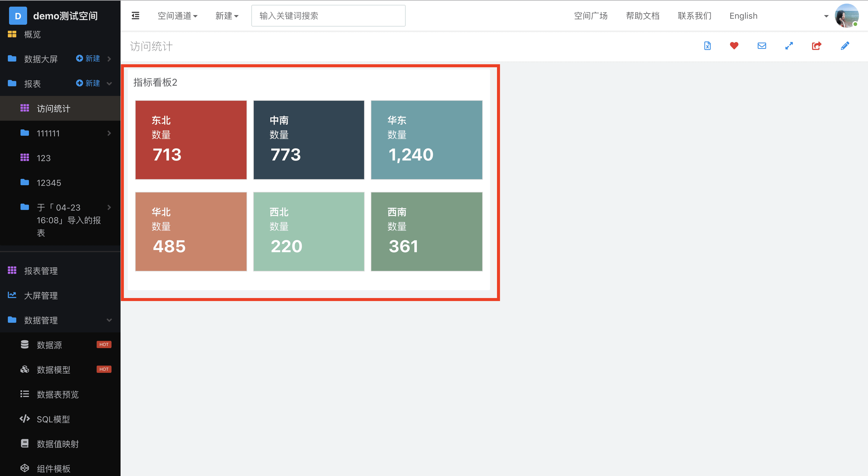Expand the 111111 folder chevron

109,133
